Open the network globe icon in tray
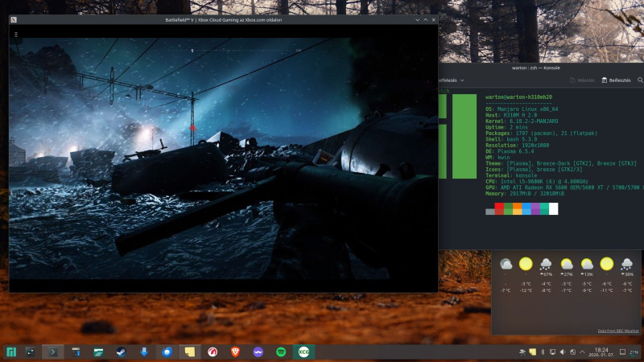Viewport: 644px width, 362px height. point(572,352)
